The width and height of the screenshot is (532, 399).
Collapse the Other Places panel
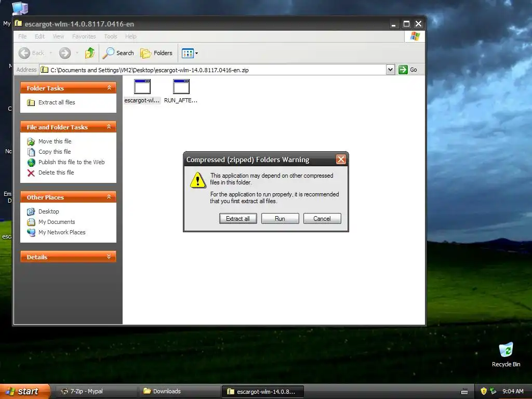point(109,197)
